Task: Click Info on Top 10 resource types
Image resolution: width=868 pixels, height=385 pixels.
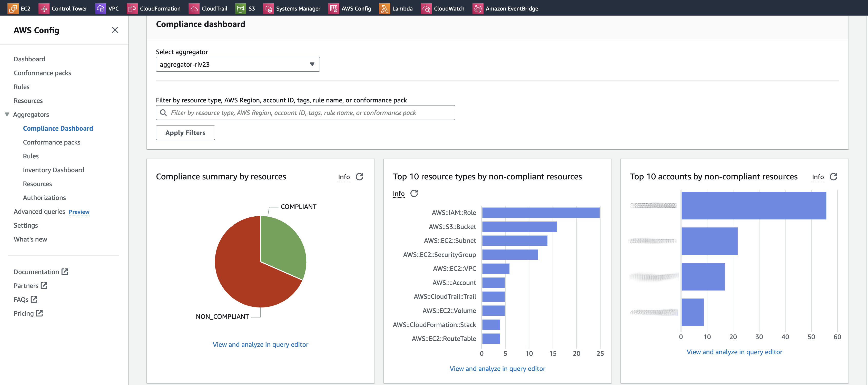Action: coord(399,193)
